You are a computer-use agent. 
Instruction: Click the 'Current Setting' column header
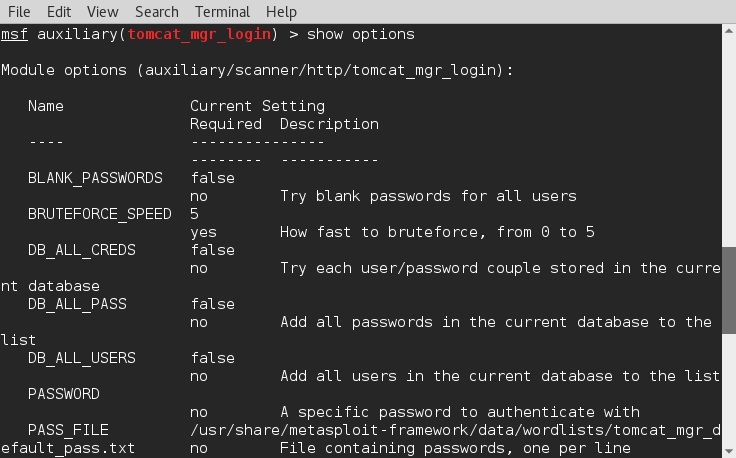pos(257,106)
